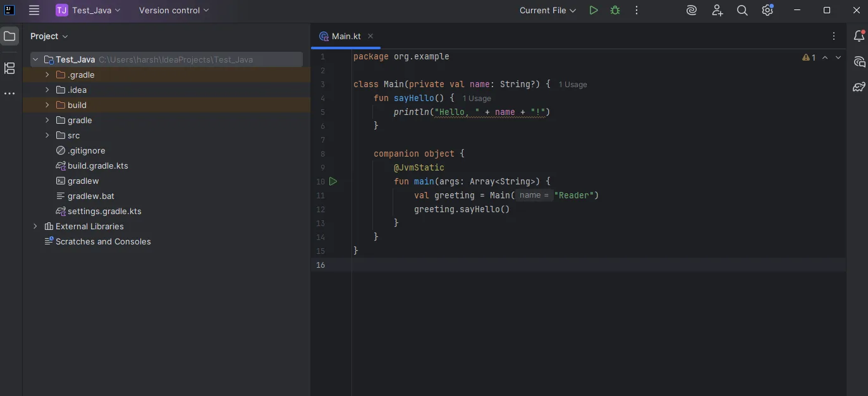Open Search Everywhere magnifier icon
Viewport: 868px width, 396px height.
(x=742, y=10)
